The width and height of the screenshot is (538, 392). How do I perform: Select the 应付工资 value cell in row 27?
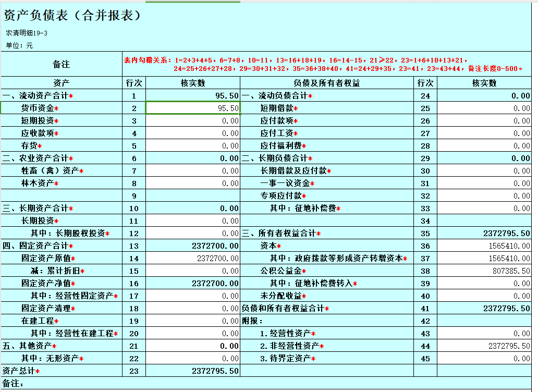484,133
